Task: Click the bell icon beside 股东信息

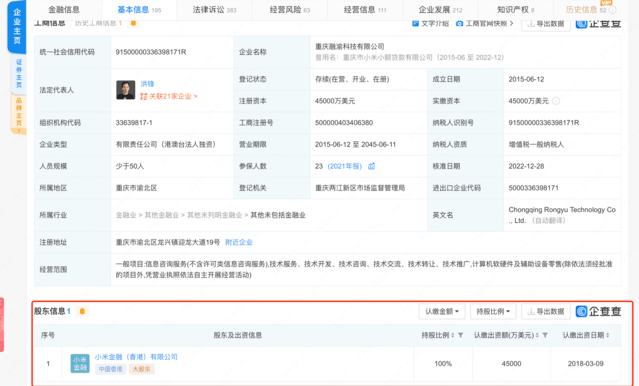Action: (x=82, y=311)
